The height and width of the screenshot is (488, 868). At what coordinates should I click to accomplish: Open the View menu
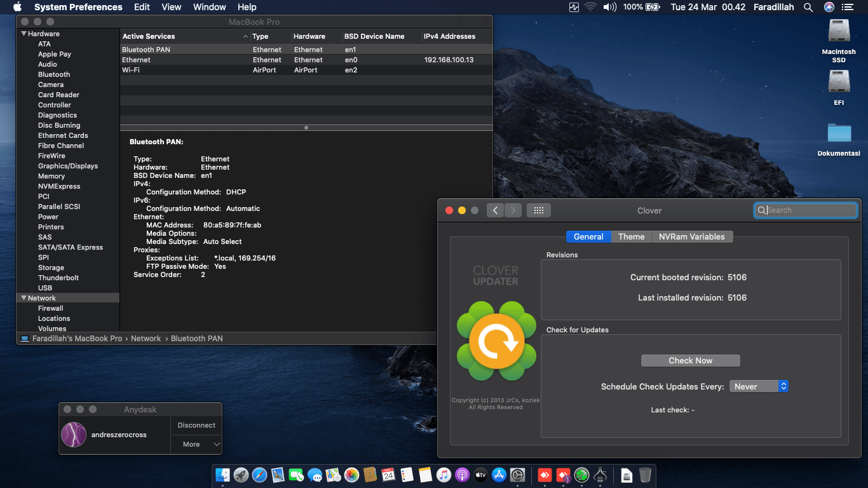[172, 7]
